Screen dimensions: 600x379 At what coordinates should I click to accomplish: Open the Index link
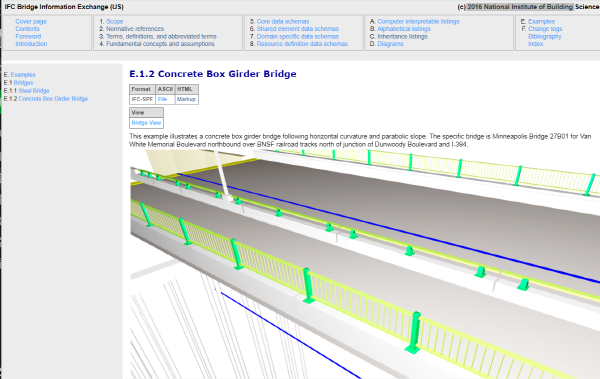coord(535,44)
